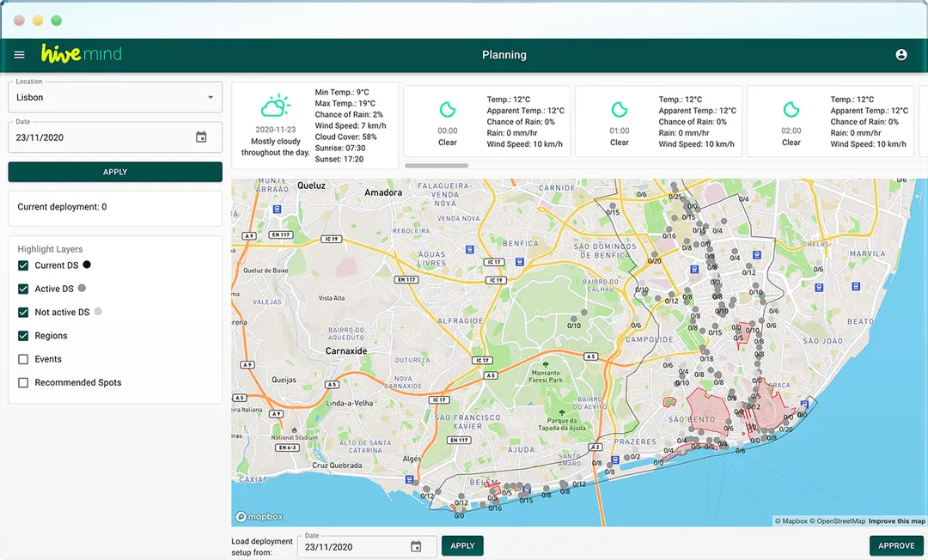Open the © Mapbox attribution link
This screenshot has height=560, width=928.
click(791, 521)
